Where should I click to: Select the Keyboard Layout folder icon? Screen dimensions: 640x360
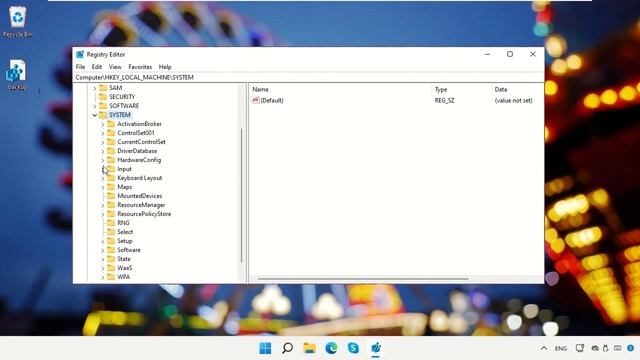(x=111, y=178)
